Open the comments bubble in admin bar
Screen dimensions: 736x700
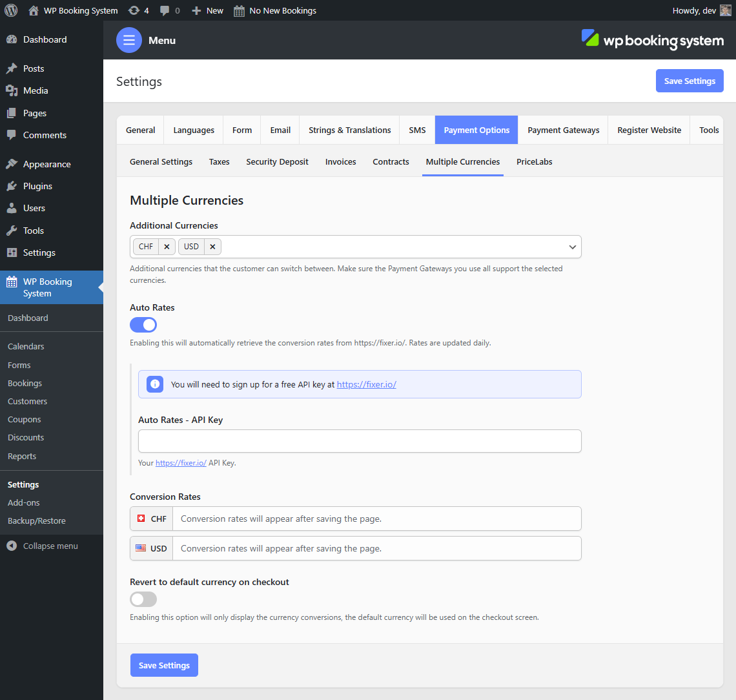click(164, 10)
